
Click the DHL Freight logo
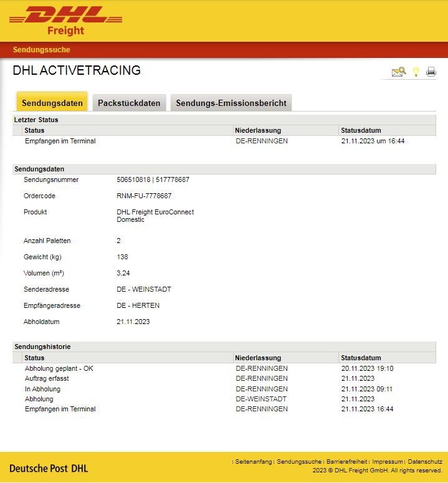click(66, 21)
